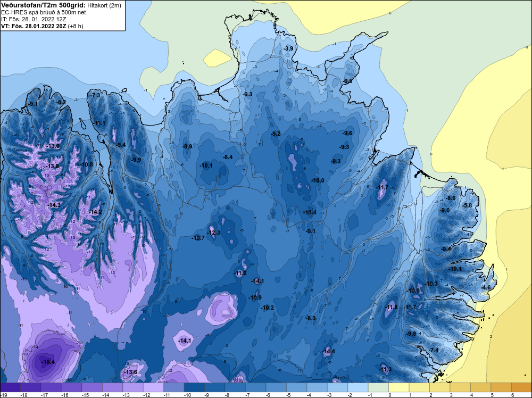
Task: Select the -13.0 temperature reading
Action: [x=53, y=146]
